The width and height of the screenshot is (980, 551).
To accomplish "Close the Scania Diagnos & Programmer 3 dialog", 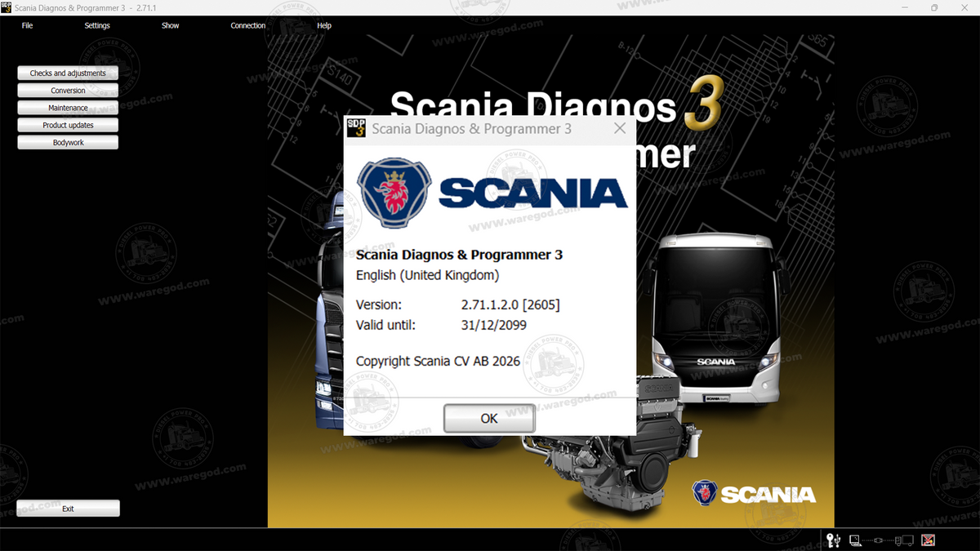I will click(620, 128).
